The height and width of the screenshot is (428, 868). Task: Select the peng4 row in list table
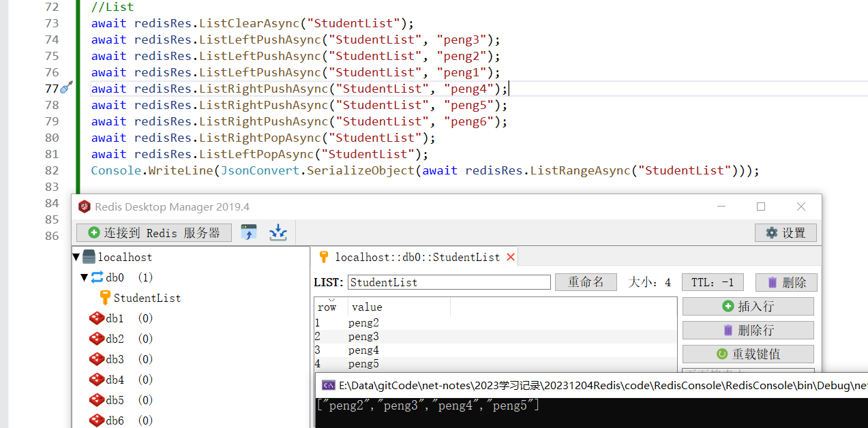(495, 350)
